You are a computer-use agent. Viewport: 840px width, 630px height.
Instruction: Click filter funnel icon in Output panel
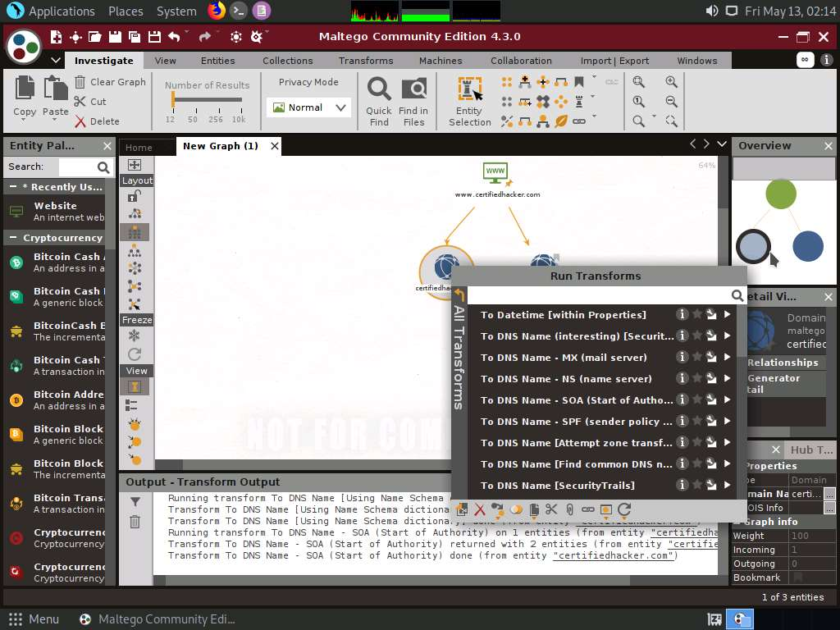[x=135, y=502]
